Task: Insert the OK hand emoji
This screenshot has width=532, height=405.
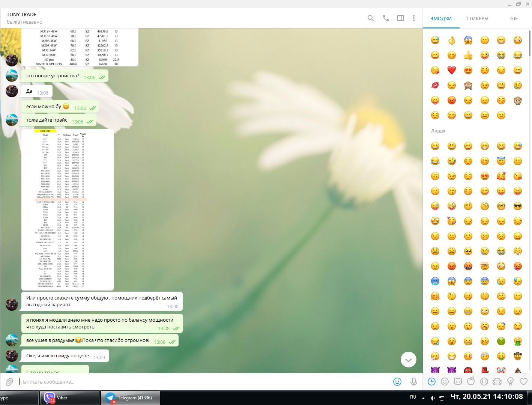Action: (452, 40)
